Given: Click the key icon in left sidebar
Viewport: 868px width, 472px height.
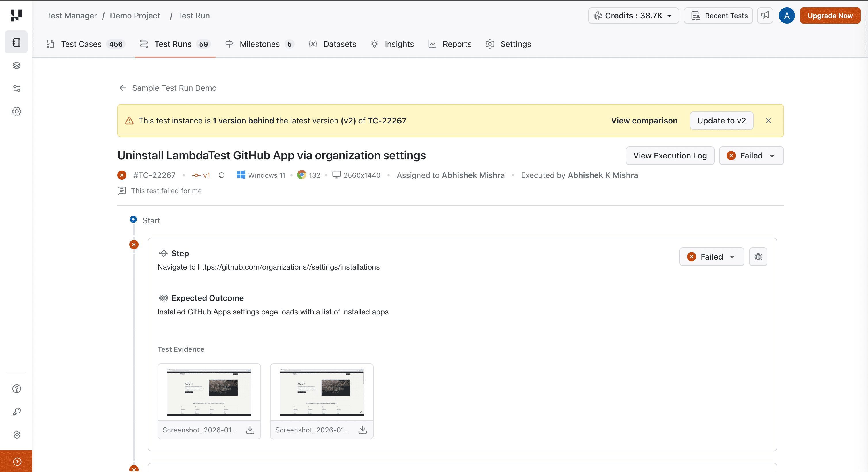Looking at the screenshot, I should [16, 411].
